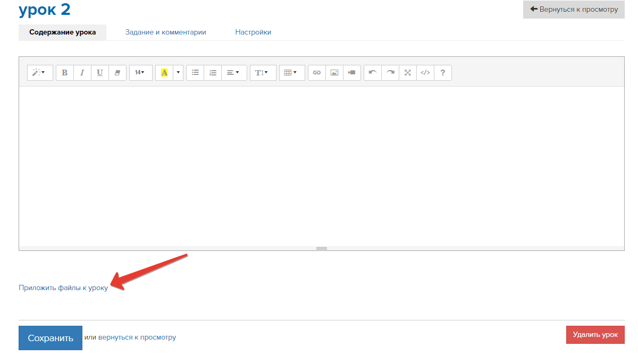The height and width of the screenshot is (364, 638).
Task: Open the font size 14 dropdown
Action: (140, 73)
